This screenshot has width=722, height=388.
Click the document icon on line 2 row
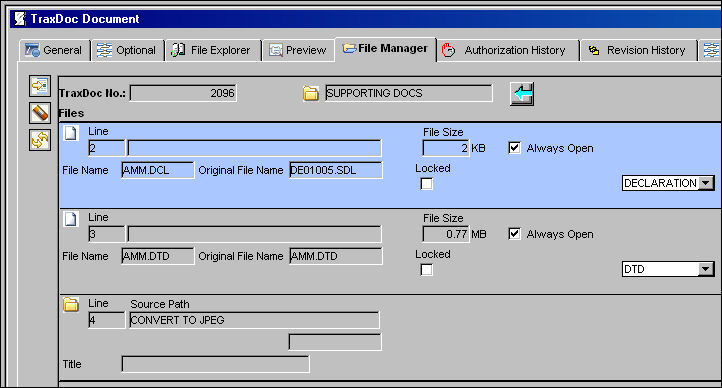(x=70, y=133)
